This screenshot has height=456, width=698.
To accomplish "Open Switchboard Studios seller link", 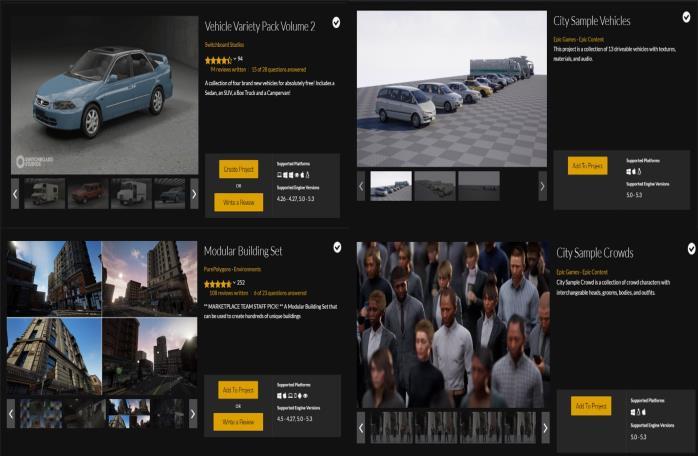I will 224,45.
